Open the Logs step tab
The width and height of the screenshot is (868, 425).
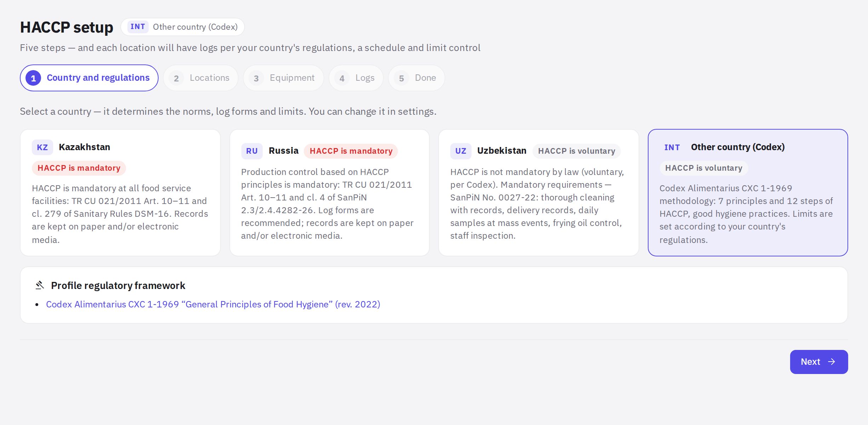(356, 78)
